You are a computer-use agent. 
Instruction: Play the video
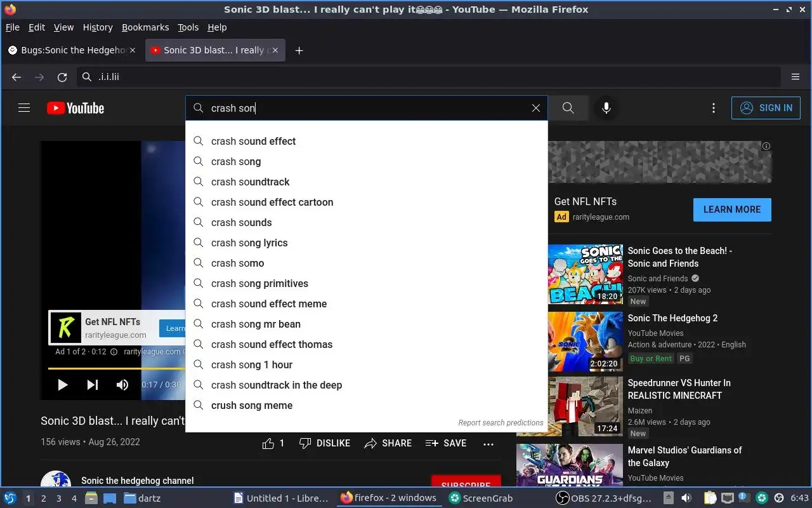click(x=62, y=384)
